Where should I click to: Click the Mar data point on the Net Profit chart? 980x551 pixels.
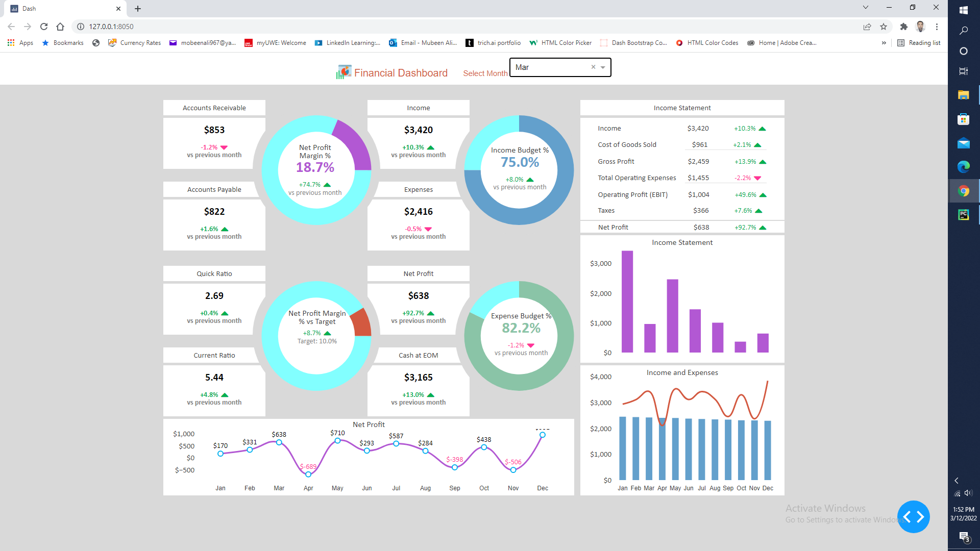(x=279, y=442)
